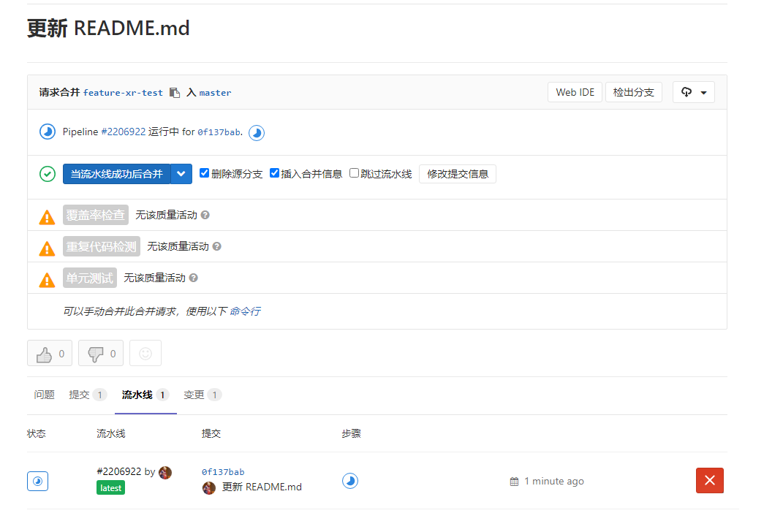
Task: Click help icon beside 覆盖率检查 无该质量活动
Action: point(205,215)
